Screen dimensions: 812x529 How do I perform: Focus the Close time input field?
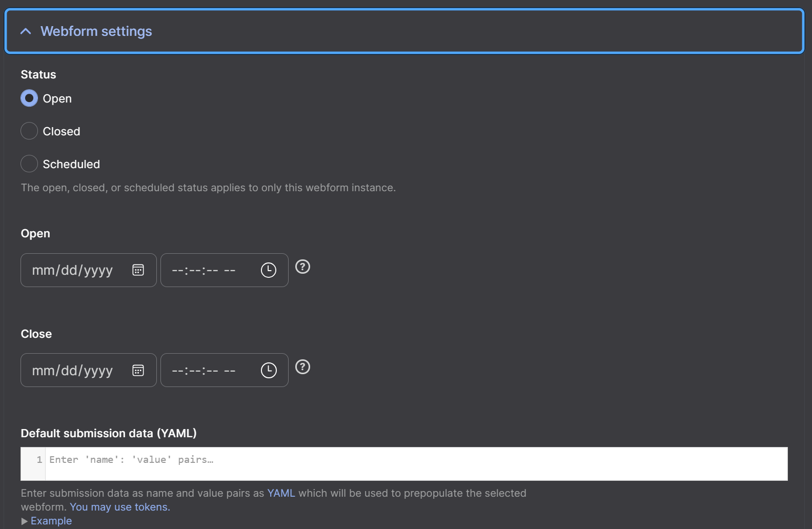pos(225,370)
